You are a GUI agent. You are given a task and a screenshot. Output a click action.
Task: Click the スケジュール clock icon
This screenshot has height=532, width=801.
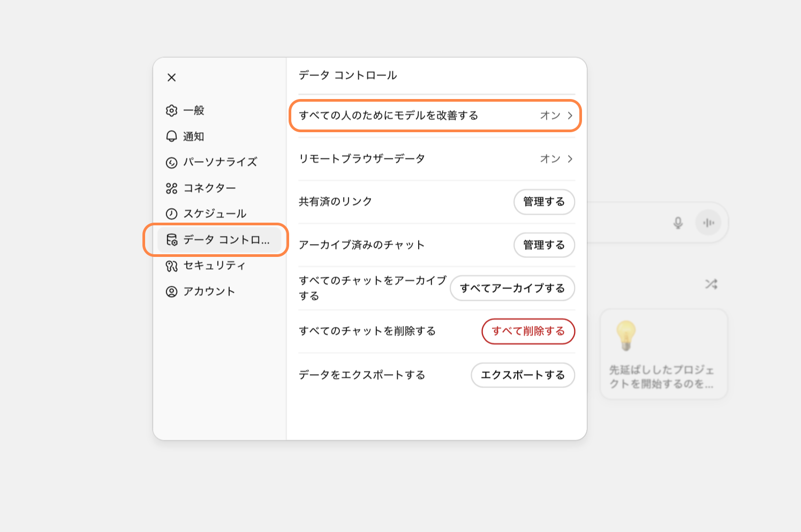click(171, 213)
